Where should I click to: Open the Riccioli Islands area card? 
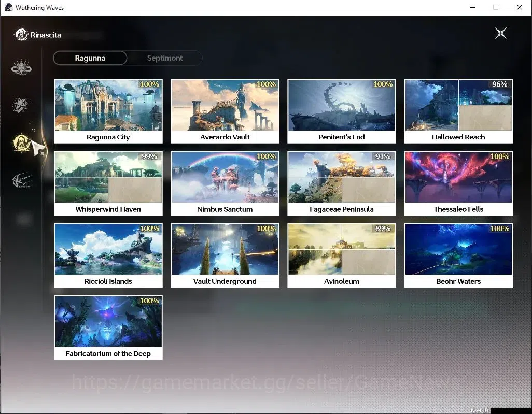coord(108,255)
